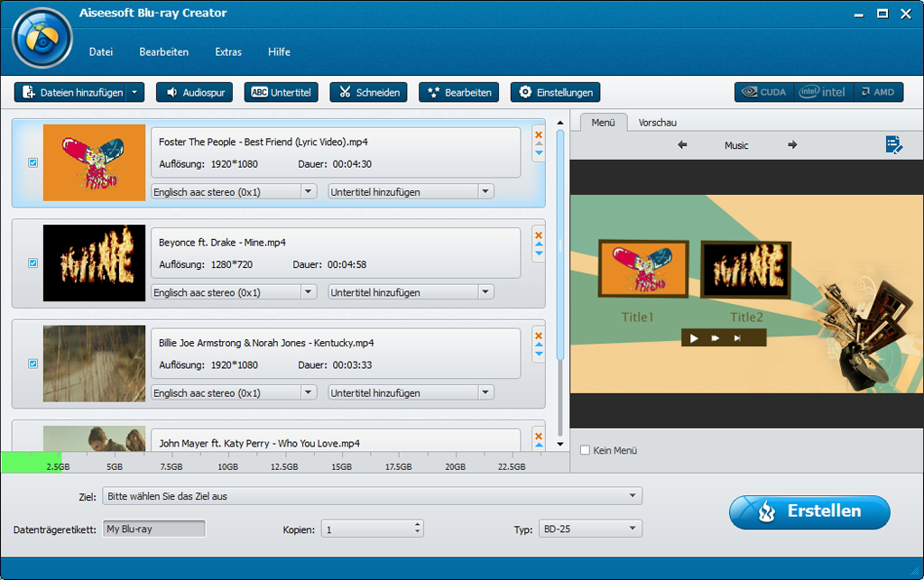Switch to the Vorschau tab
Image resolution: width=924 pixels, height=580 pixels.
click(x=657, y=122)
